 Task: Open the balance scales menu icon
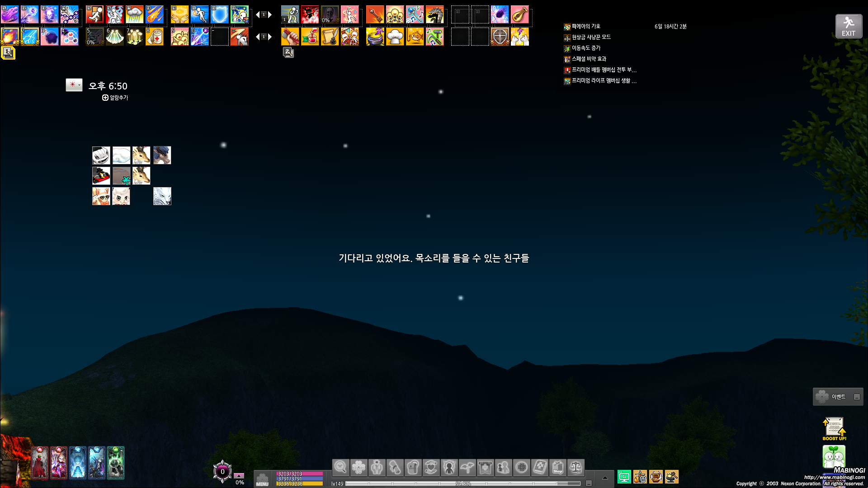coord(576,468)
